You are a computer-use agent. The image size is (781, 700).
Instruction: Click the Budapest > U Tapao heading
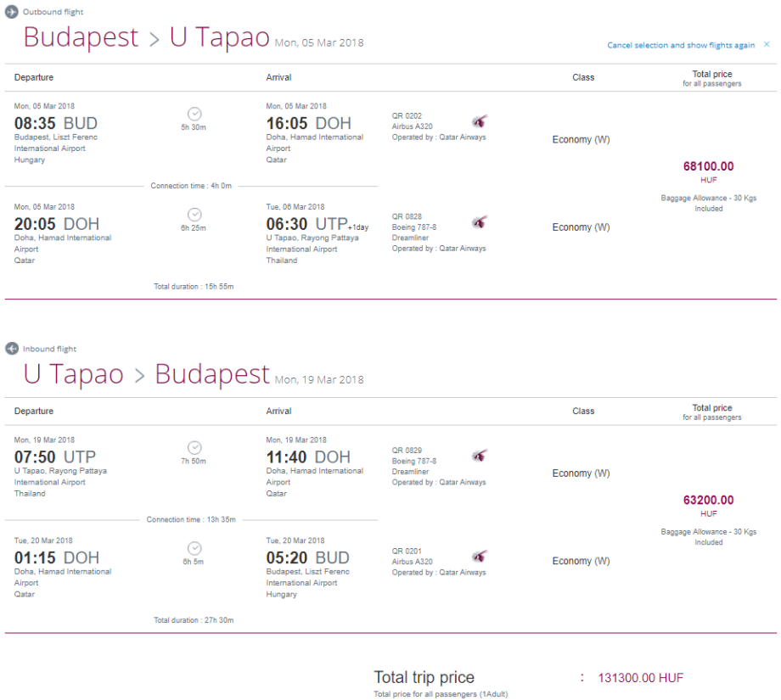point(146,38)
